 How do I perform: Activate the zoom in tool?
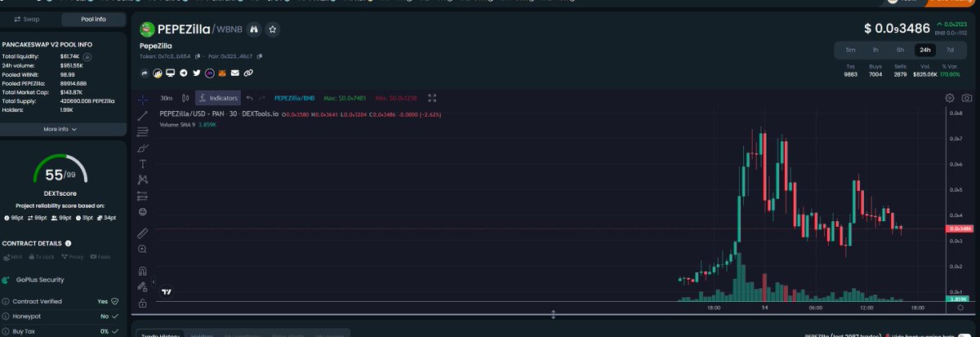coord(143,249)
